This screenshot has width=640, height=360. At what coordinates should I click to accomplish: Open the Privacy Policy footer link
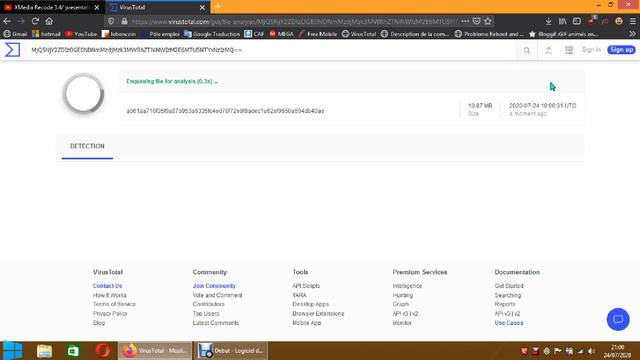point(110,313)
